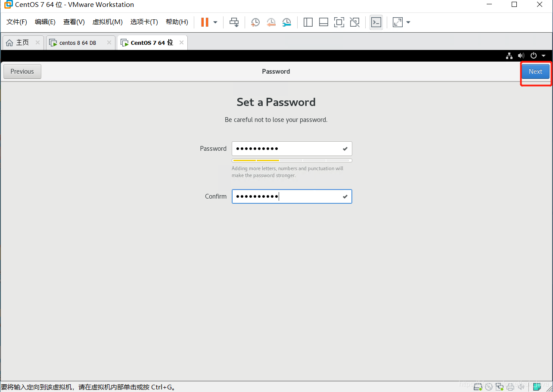Toggle the library sidebar panel view
The image size is (553, 392).
308,22
